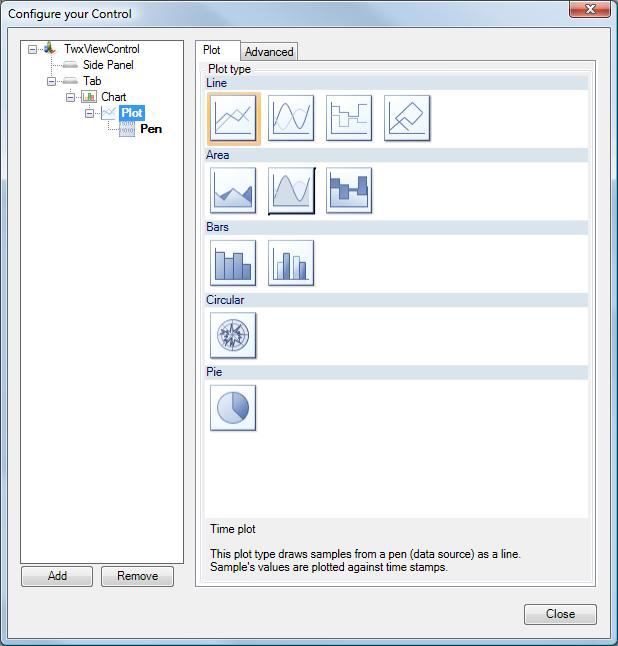This screenshot has width=618, height=646.
Task: Open the Plot tab
Action: [212, 50]
